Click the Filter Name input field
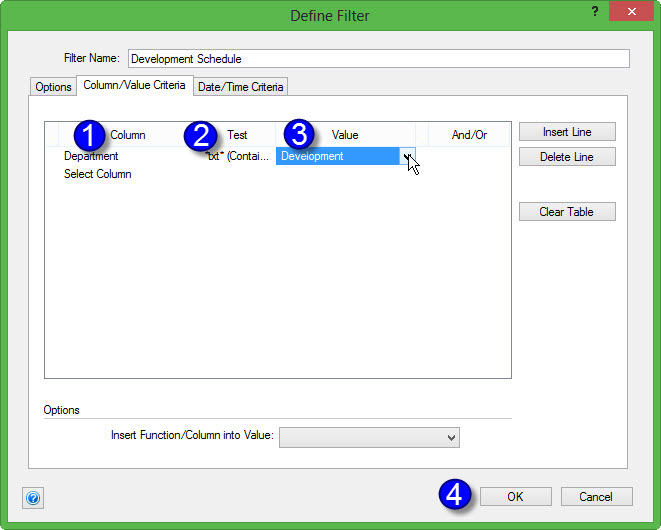 379,59
